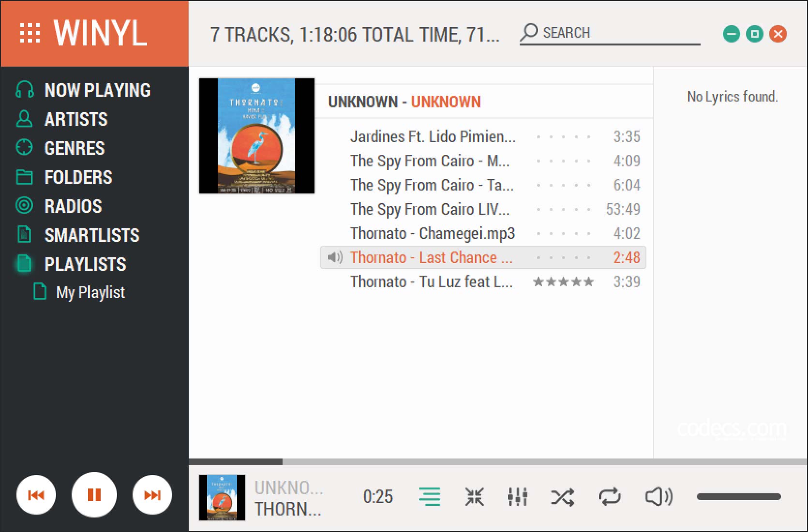The image size is (808, 532).
Task: Open the equalizer settings icon
Action: click(x=517, y=497)
